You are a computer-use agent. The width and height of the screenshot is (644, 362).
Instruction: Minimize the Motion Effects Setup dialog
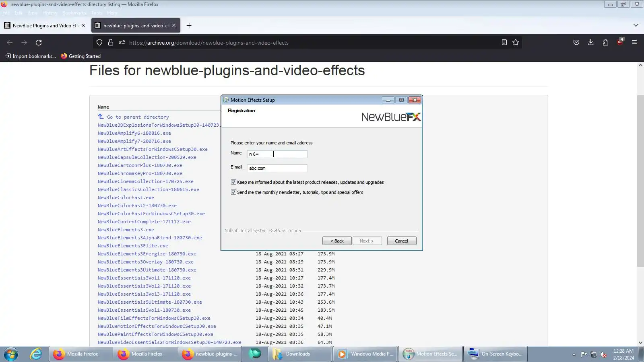click(x=388, y=100)
